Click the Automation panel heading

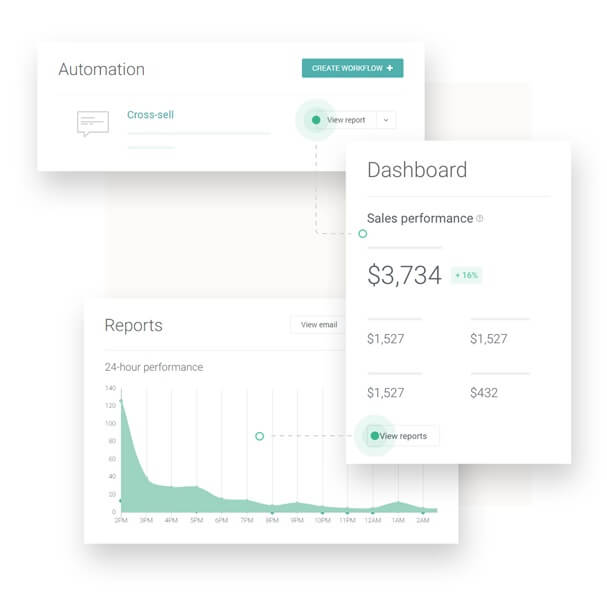[x=101, y=69]
